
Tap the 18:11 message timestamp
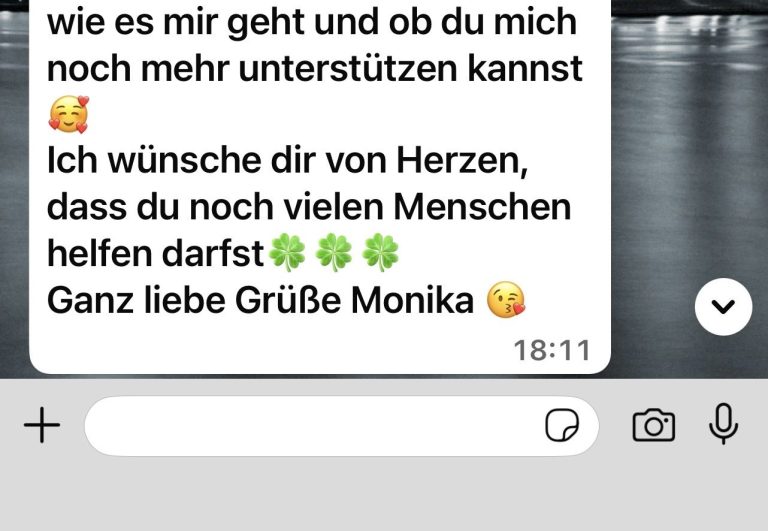552,350
